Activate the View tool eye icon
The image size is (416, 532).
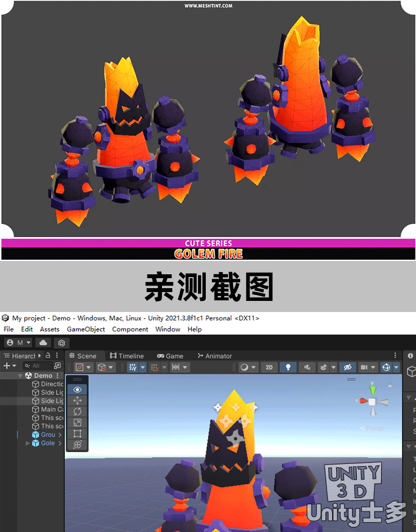click(x=77, y=389)
